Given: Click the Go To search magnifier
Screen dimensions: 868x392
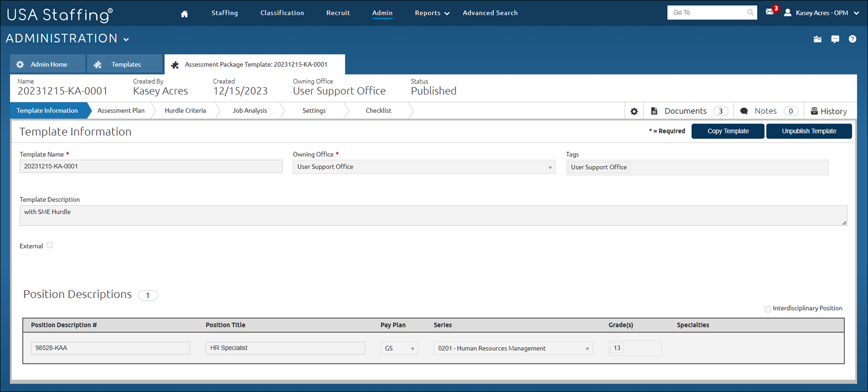Looking at the screenshot, I should pyautogui.click(x=750, y=13).
